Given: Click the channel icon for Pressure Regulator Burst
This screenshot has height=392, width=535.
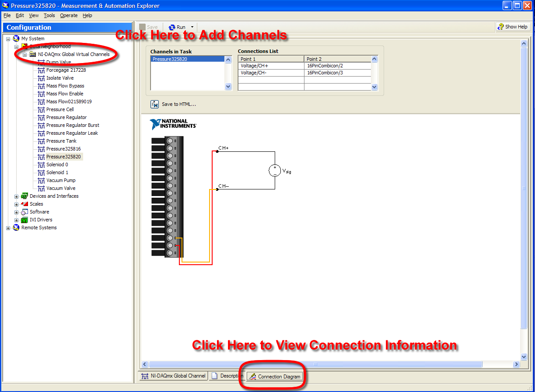Looking at the screenshot, I should (41, 125).
